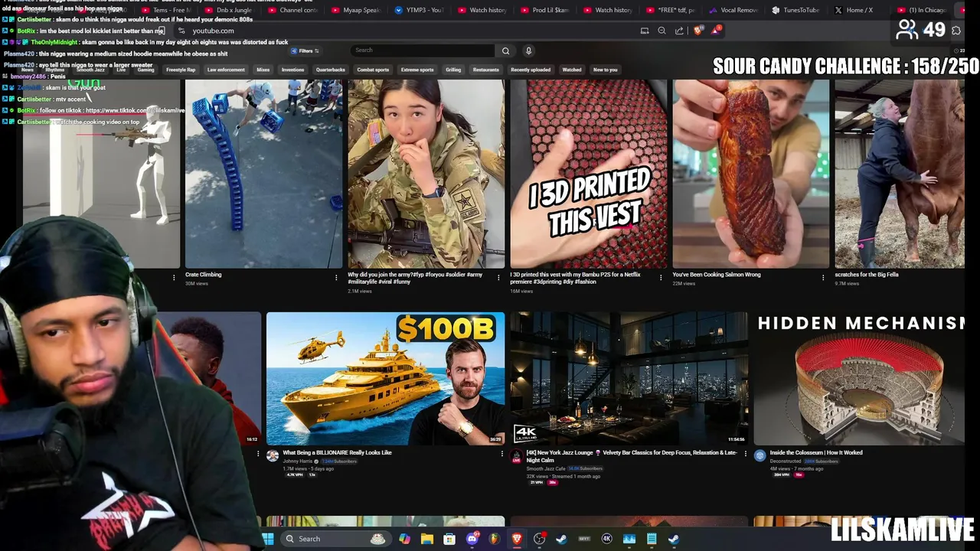Open options menu for 3D printed vest short
980x551 pixels.
point(661,277)
